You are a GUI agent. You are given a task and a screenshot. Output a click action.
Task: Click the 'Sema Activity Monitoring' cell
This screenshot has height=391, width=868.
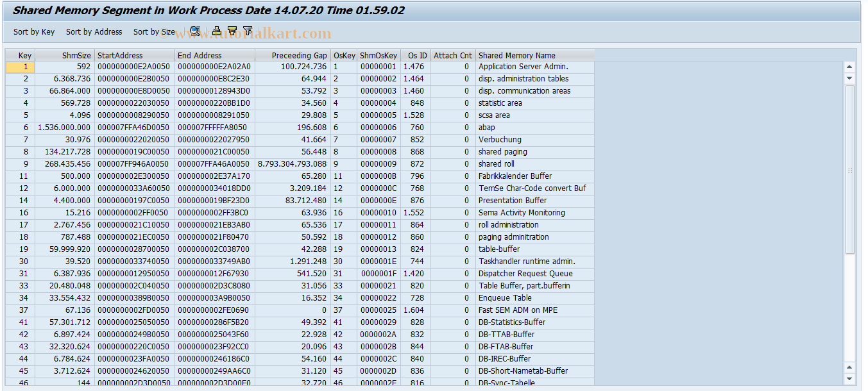click(535, 213)
